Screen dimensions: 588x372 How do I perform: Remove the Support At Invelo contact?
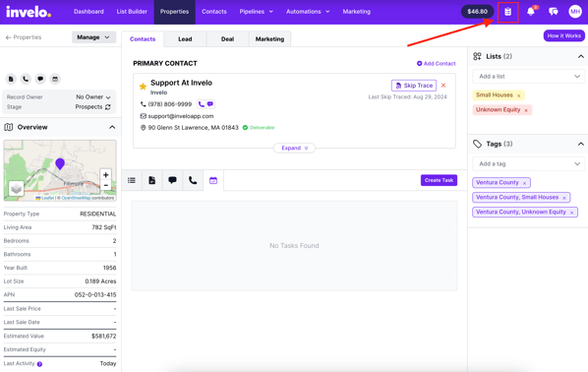click(443, 86)
